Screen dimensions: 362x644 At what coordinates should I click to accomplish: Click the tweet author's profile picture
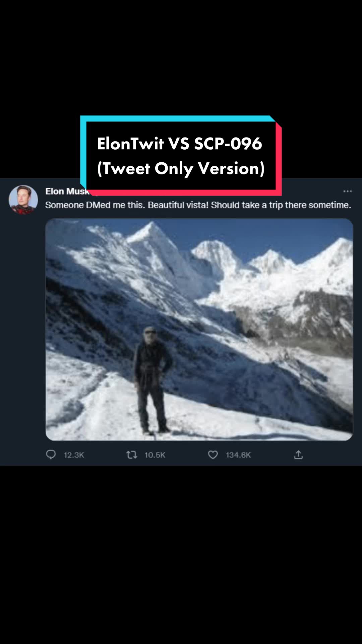click(23, 200)
